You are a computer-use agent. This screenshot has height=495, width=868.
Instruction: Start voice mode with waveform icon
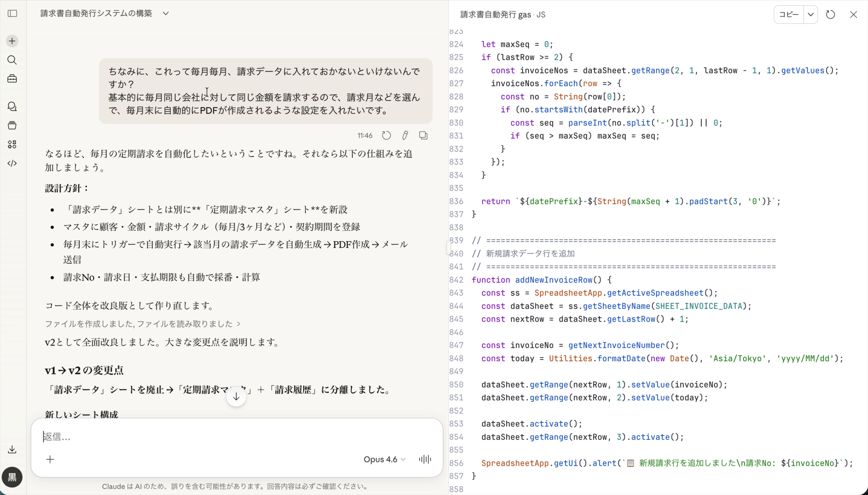pos(425,460)
